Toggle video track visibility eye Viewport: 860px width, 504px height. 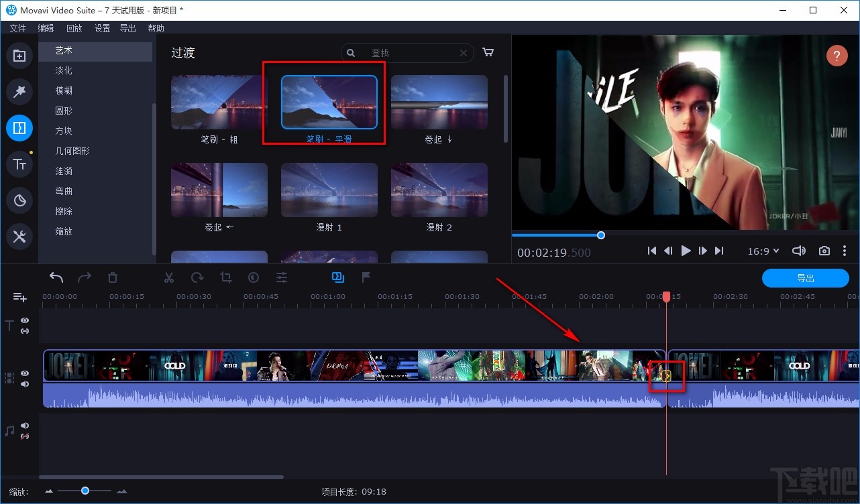(25, 373)
